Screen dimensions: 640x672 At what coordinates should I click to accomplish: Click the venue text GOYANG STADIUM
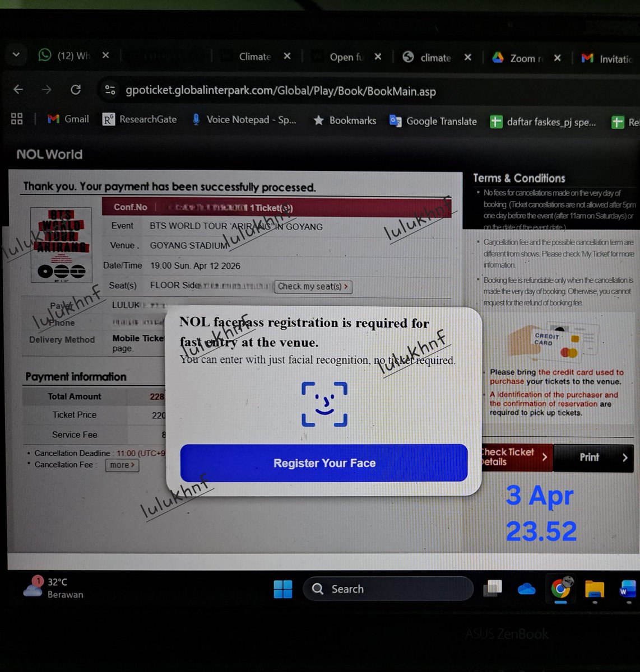pyautogui.click(x=189, y=245)
